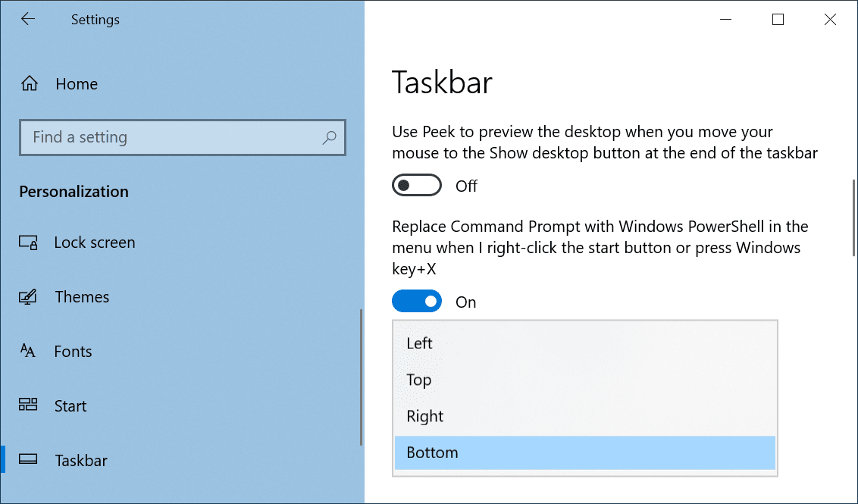This screenshot has width=858, height=504.
Task: Disable the Windows PowerShell replacement toggle
Action: [x=417, y=302]
